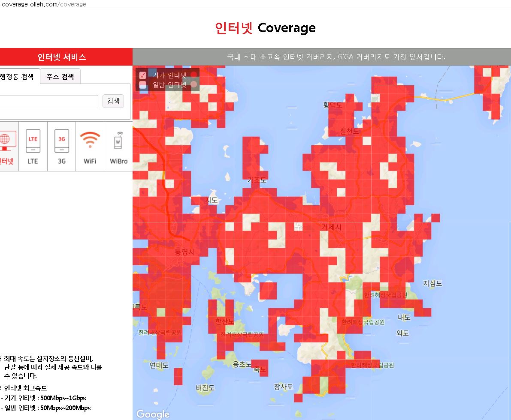511x420 pixels.
Task: Click the coverage.olleh.com address bar URL
Action: (44, 4)
